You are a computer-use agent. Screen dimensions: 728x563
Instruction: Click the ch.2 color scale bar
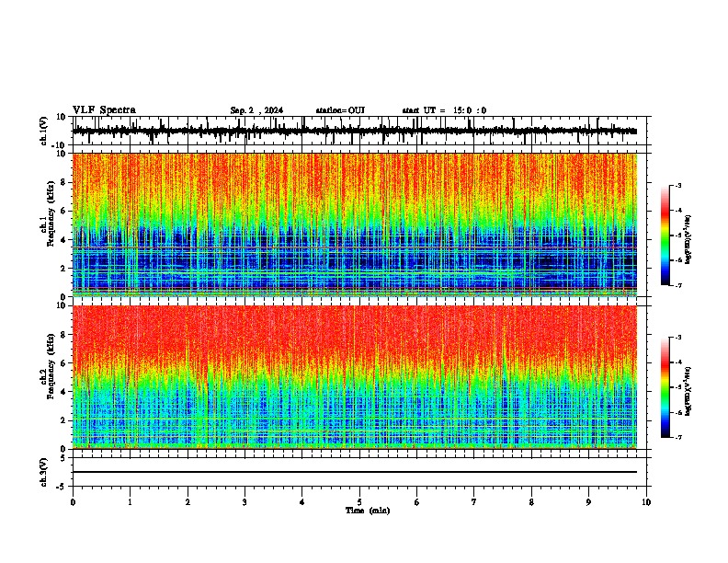665,387
